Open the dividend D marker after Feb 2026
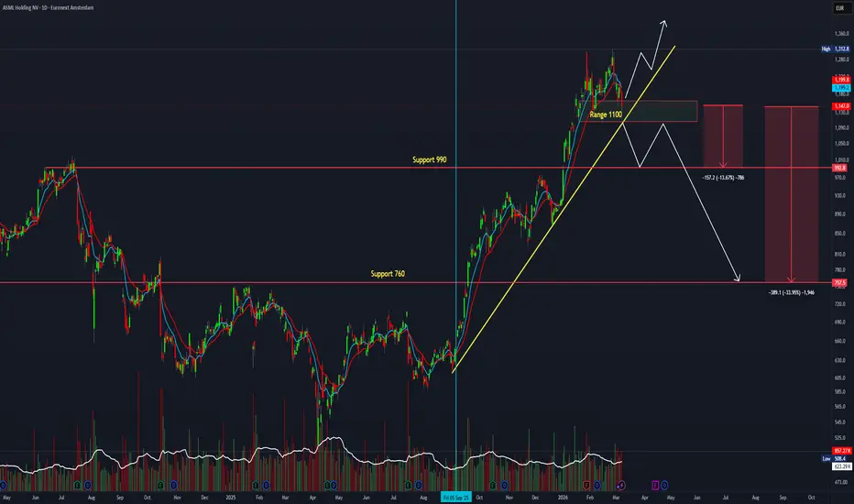Image resolution: width=854 pixels, height=504 pixels. [597, 485]
